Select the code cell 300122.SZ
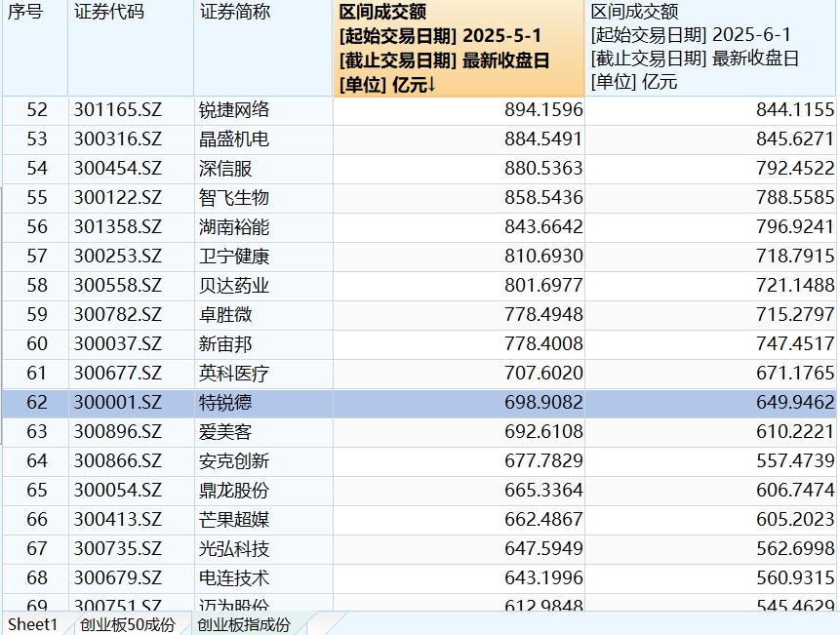The height and width of the screenshot is (635, 840). 132,198
